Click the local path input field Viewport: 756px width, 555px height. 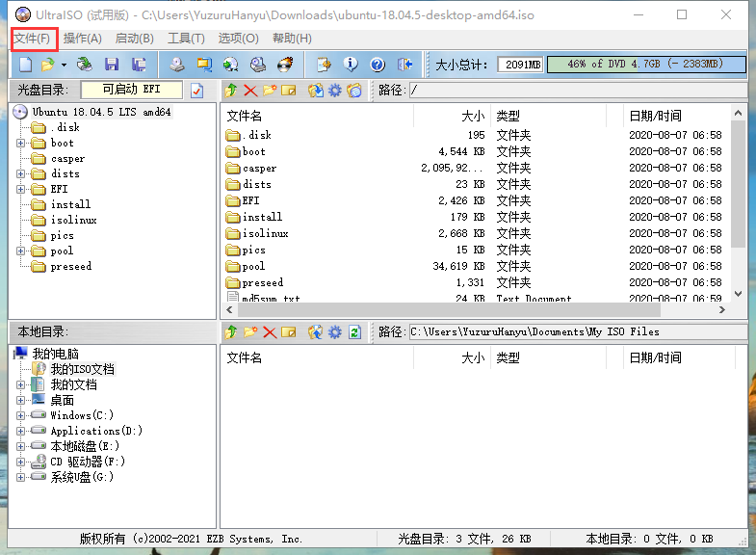pos(578,331)
